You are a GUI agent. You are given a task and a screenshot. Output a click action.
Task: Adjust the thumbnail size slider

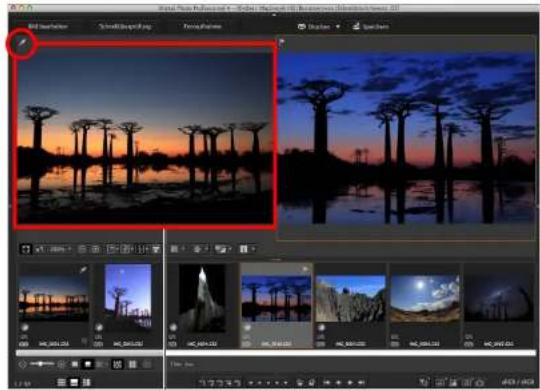(x=42, y=364)
